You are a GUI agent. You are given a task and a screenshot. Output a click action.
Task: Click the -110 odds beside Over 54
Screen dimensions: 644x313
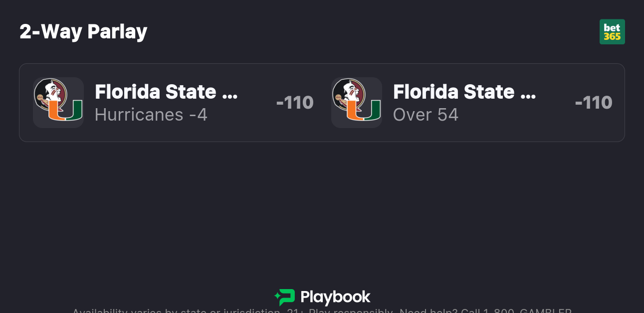pyautogui.click(x=593, y=103)
